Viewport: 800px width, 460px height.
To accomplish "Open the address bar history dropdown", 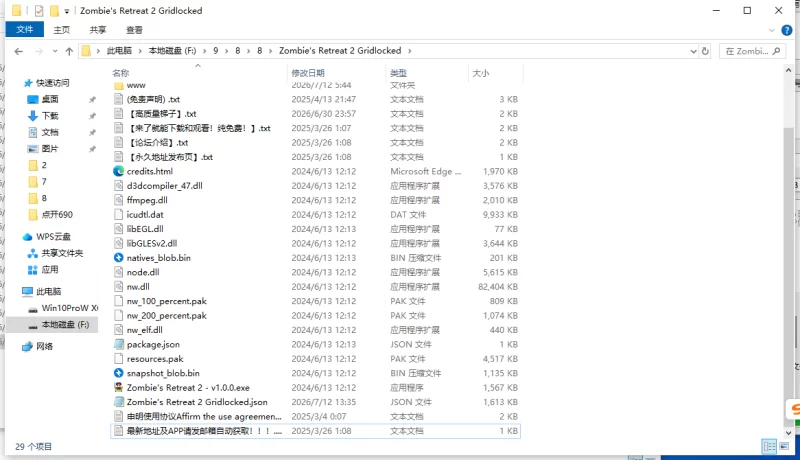I will [x=693, y=51].
